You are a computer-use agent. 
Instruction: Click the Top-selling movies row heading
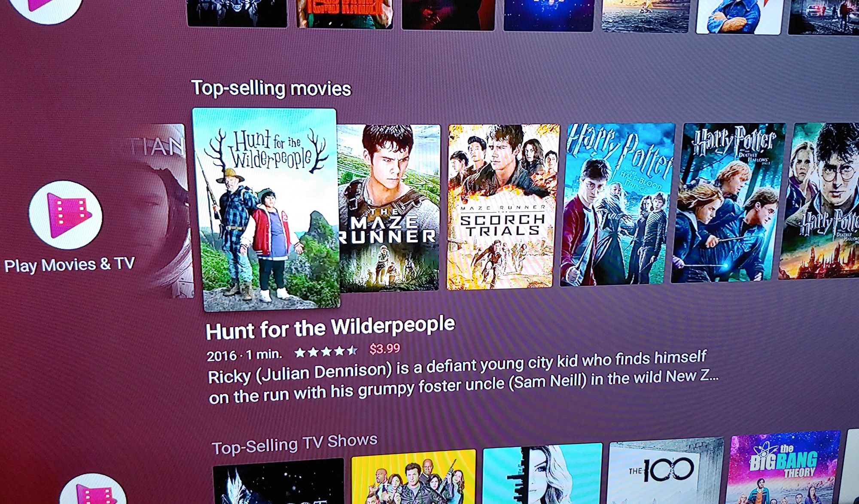coord(271,88)
